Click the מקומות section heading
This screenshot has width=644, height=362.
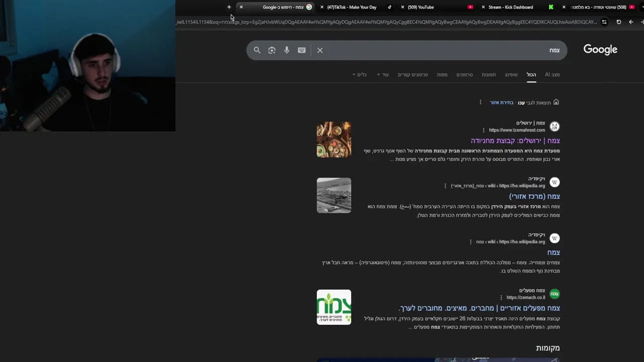[x=548, y=348]
